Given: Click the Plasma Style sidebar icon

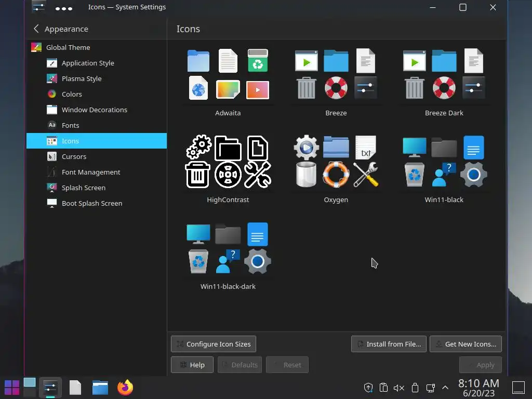Looking at the screenshot, I should point(52,78).
